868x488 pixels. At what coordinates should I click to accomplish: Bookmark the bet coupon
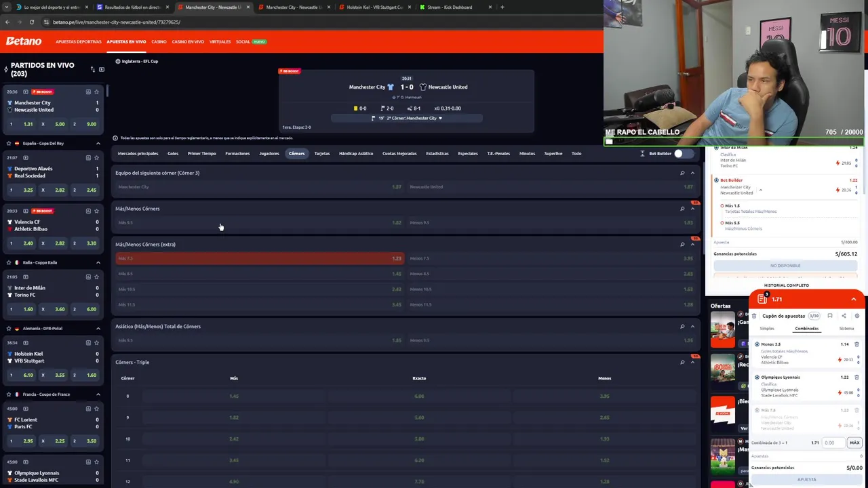830,316
